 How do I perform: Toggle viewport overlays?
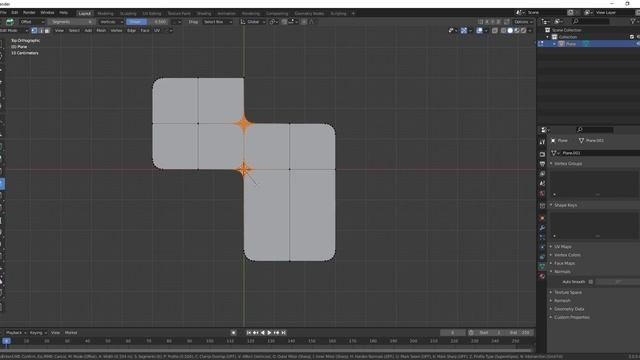click(479, 30)
